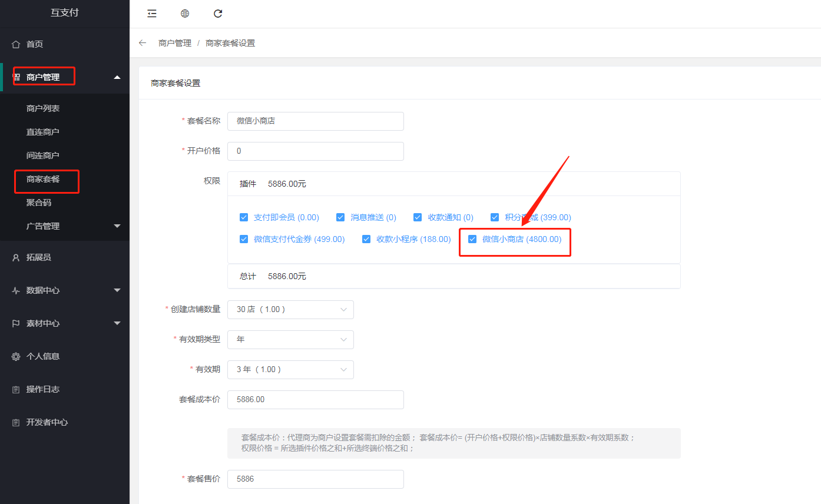
Task: Open the globe icon in top bar
Action: click(185, 14)
